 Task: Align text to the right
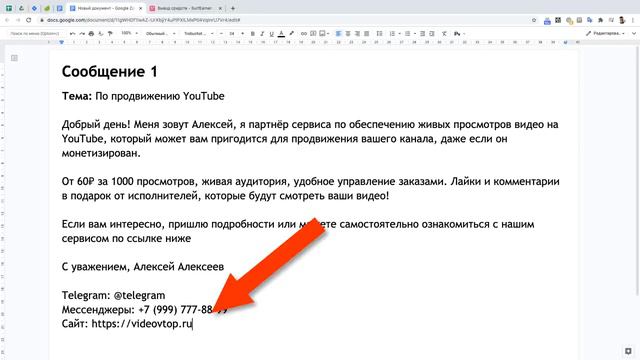click(x=357, y=33)
